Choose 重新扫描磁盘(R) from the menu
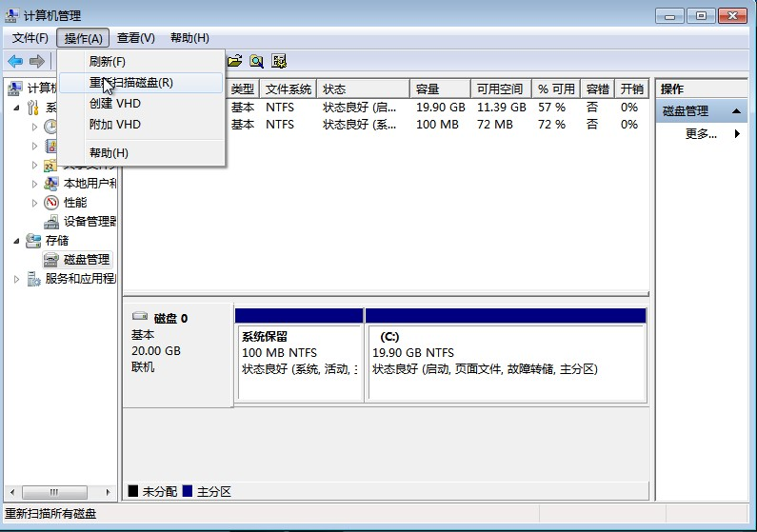This screenshot has width=757, height=532. (x=131, y=83)
